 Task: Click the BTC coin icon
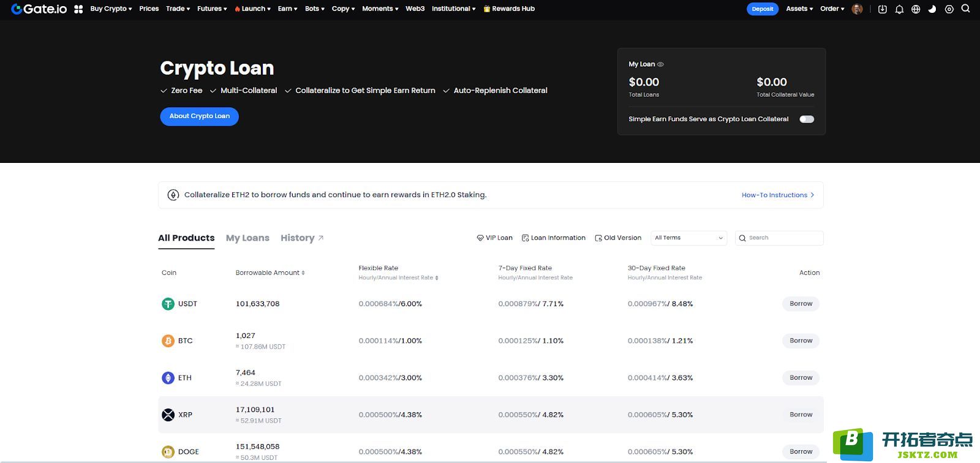pyautogui.click(x=168, y=341)
